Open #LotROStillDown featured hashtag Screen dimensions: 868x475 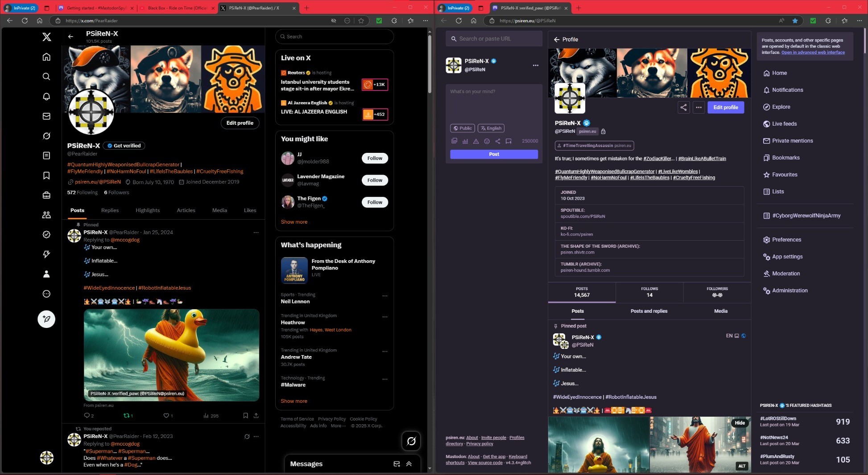point(778,418)
